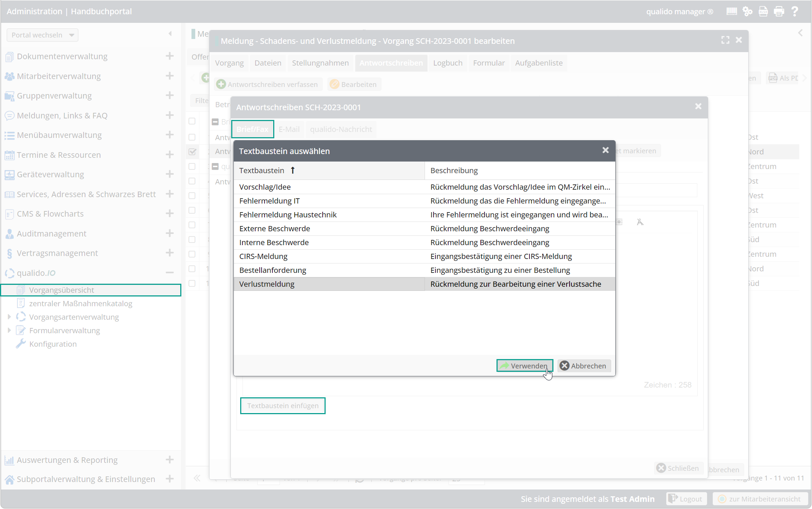
Task: Click the PDF export icon in header
Action: click(763, 11)
